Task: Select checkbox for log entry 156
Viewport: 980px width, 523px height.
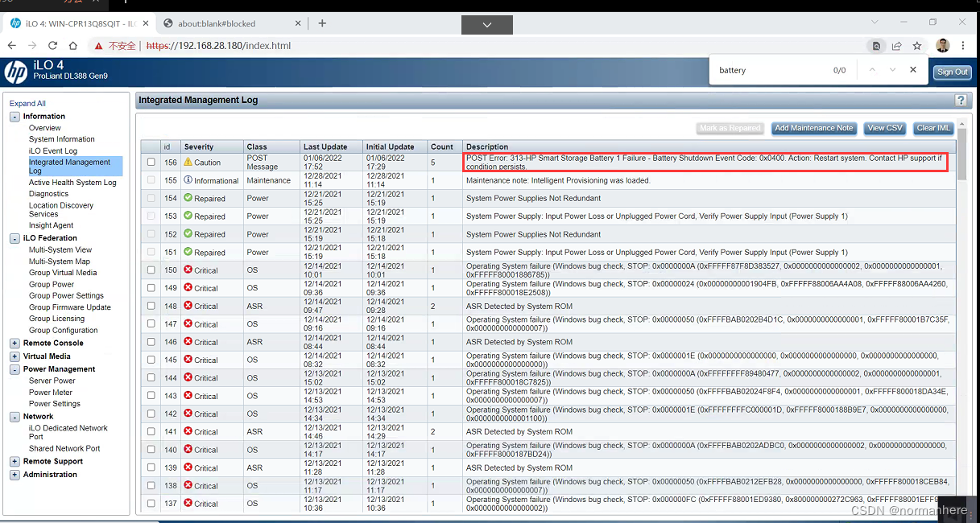Action: pyautogui.click(x=151, y=162)
